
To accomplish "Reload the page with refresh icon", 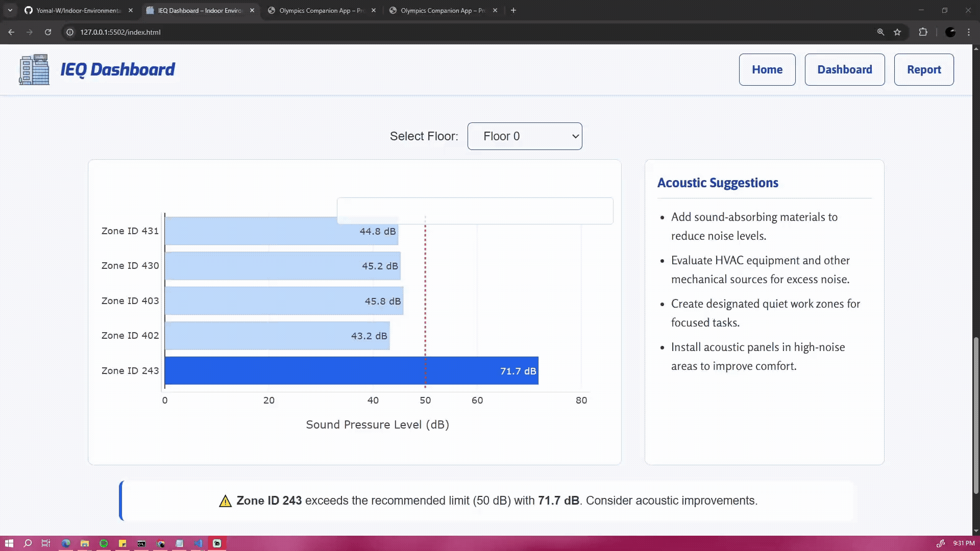I will tap(48, 32).
